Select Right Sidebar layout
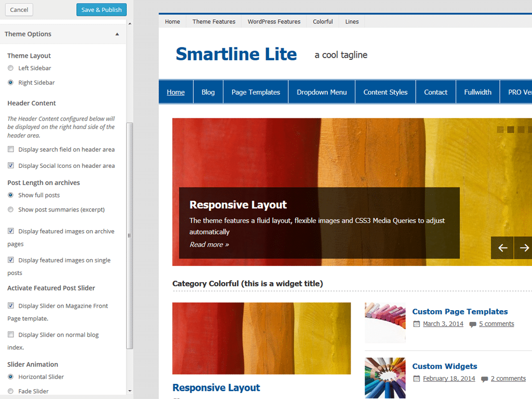The width and height of the screenshot is (532, 399). point(11,83)
